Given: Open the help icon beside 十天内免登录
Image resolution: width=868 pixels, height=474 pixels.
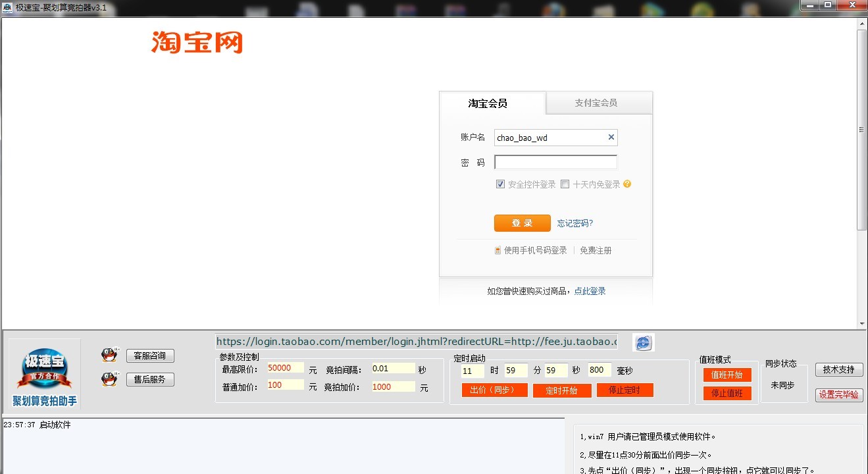Looking at the screenshot, I should [x=627, y=184].
